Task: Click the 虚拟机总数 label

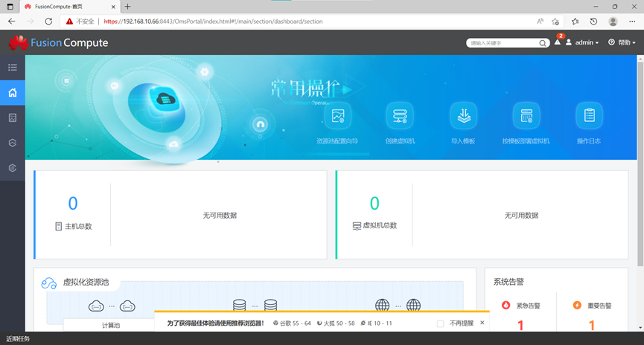Action: point(380,225)
